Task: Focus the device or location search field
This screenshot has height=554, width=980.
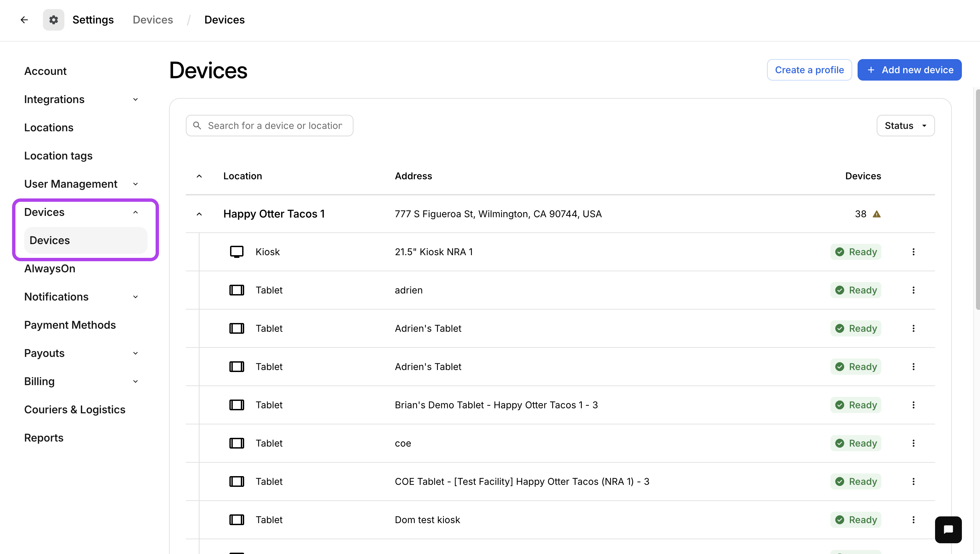Action: coord(274,126)
